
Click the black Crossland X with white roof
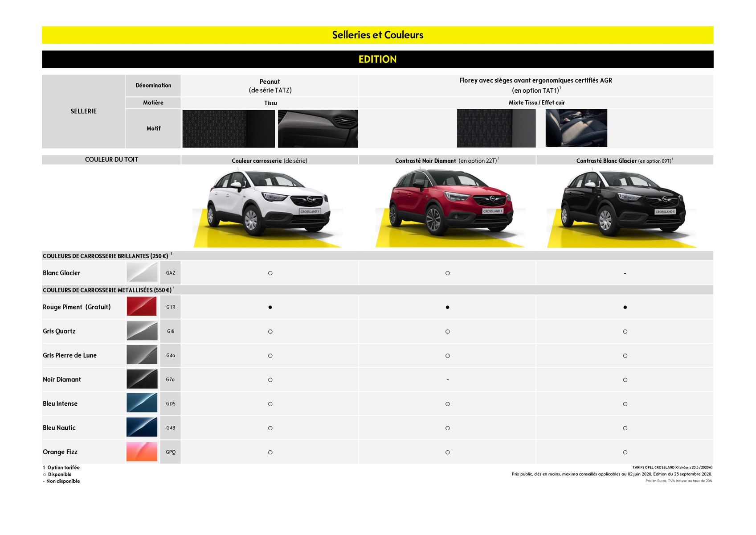(x=622, y=208)
